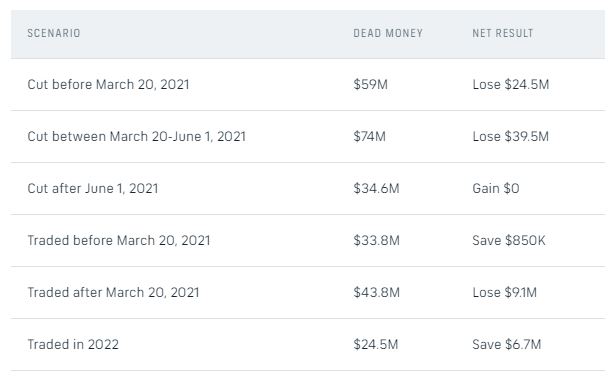Image resolution: width=612 pixels, height=379 pixels.
Task: Select 'Cut between March 20-June 1, 2021' scenario
Action: coord(137,136)
